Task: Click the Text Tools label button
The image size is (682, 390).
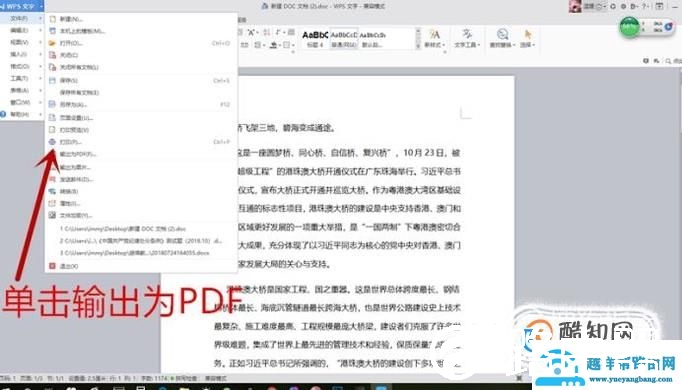Action: pyautogui.click(x=467, y=45)
